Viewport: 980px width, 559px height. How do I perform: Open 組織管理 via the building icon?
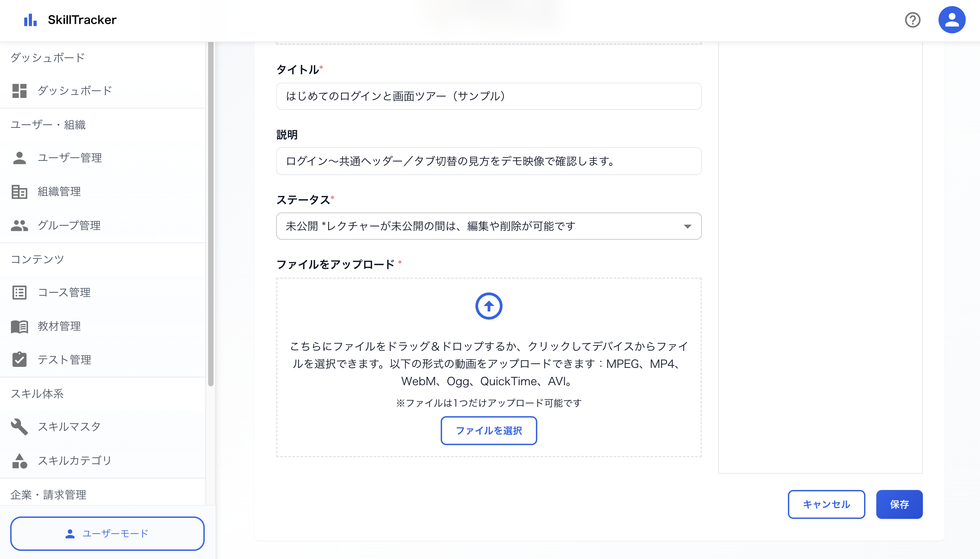click(19, 191)
